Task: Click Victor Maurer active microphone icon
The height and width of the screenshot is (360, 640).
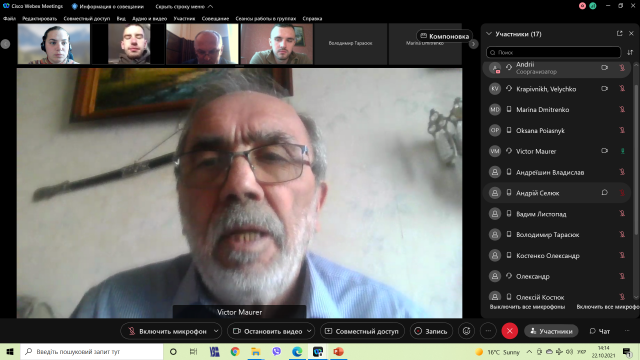Action: (x=622, y=151)
